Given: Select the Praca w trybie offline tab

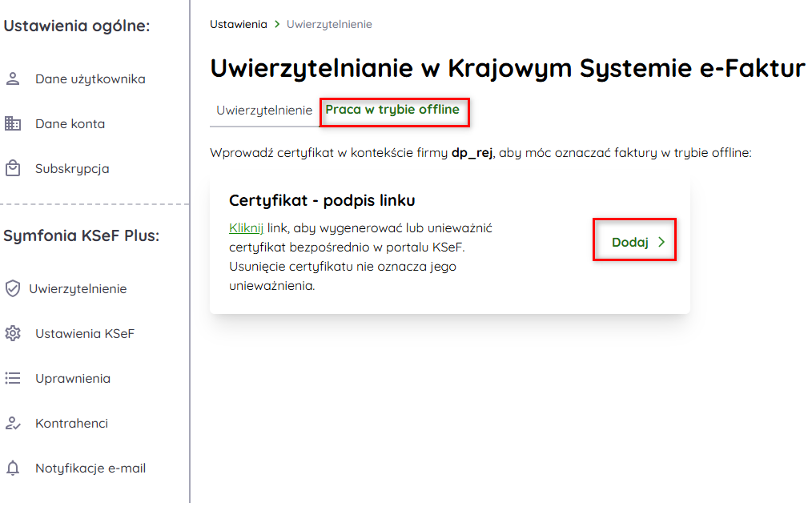Looking at the screenshot, I should click(392, 110).
